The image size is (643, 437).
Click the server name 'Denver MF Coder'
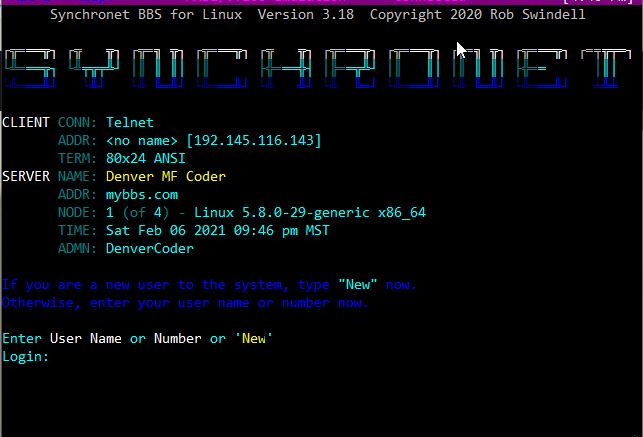click(x=166, y=176)
